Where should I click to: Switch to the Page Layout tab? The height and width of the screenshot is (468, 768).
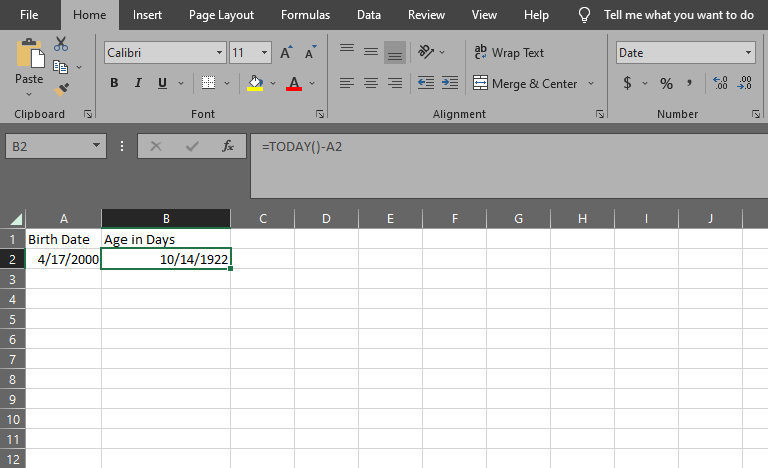[221, 15]
